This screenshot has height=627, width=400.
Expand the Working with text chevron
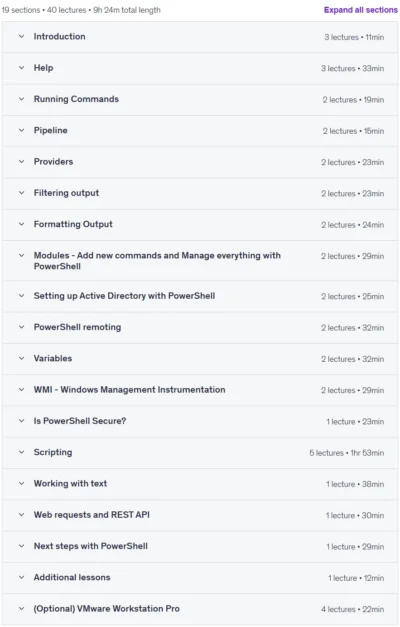tap(22, 483)
